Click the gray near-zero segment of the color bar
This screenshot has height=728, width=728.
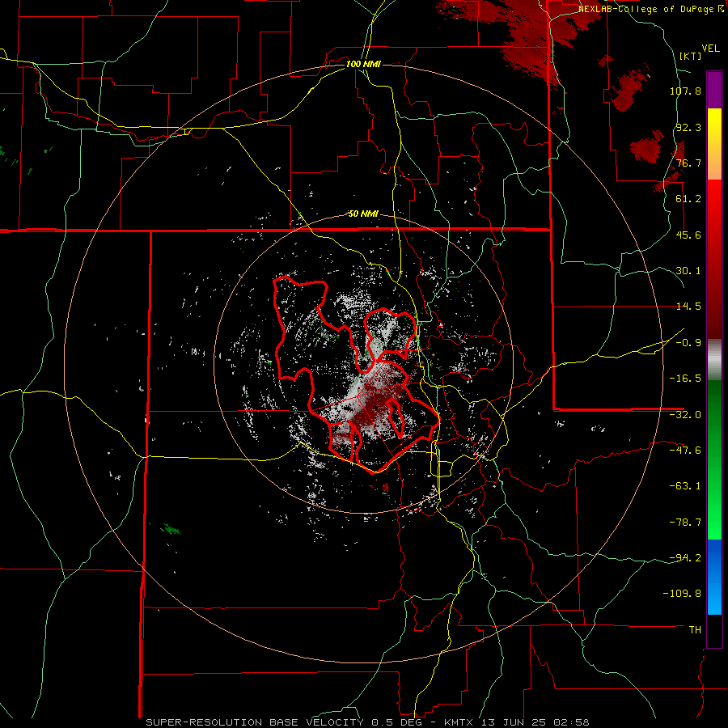(x=714, y=358)
